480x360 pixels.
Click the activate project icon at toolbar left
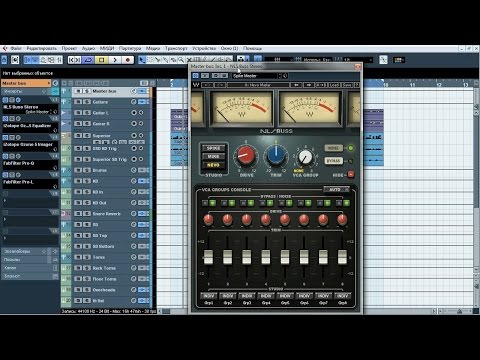(4, 60)
